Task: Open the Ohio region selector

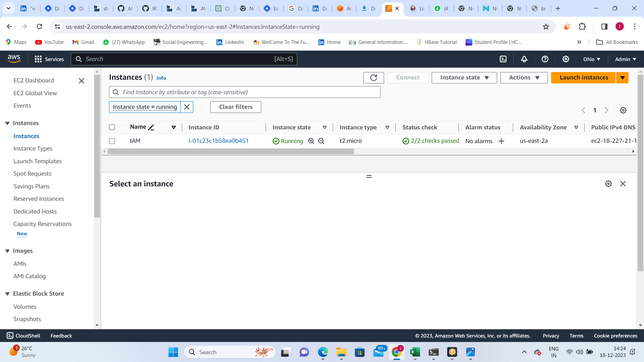Action: (591, 59)
